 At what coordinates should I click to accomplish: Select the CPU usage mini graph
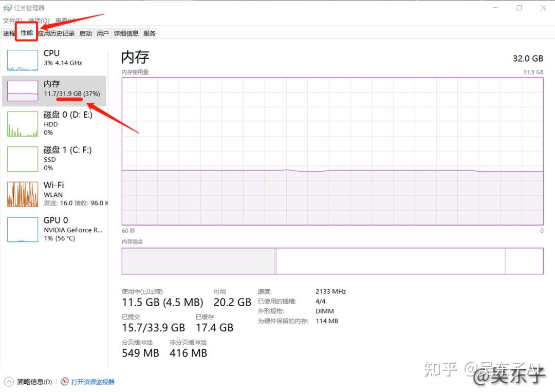23,60
